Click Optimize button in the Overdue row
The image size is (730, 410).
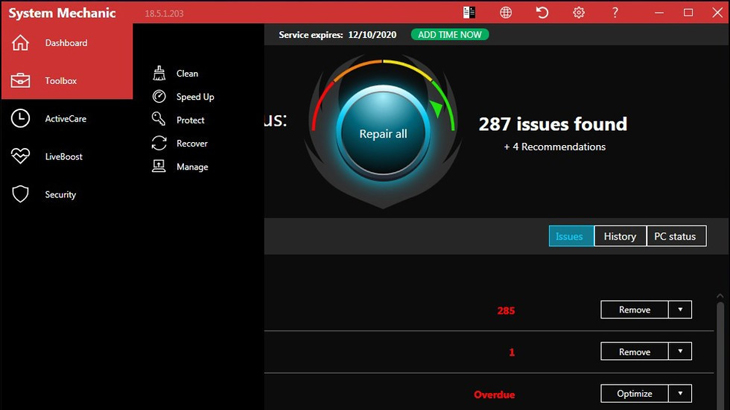tap(635, 394)
